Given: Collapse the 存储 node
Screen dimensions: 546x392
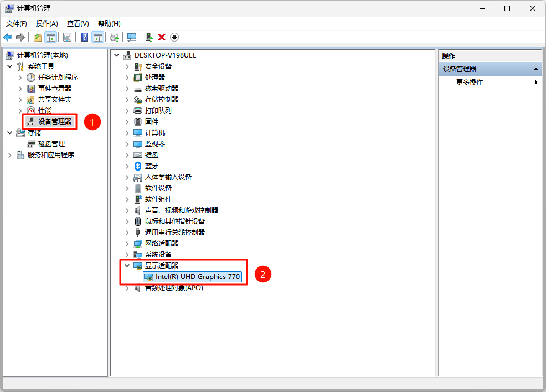Looking at the screenshot, I should 10,133.
